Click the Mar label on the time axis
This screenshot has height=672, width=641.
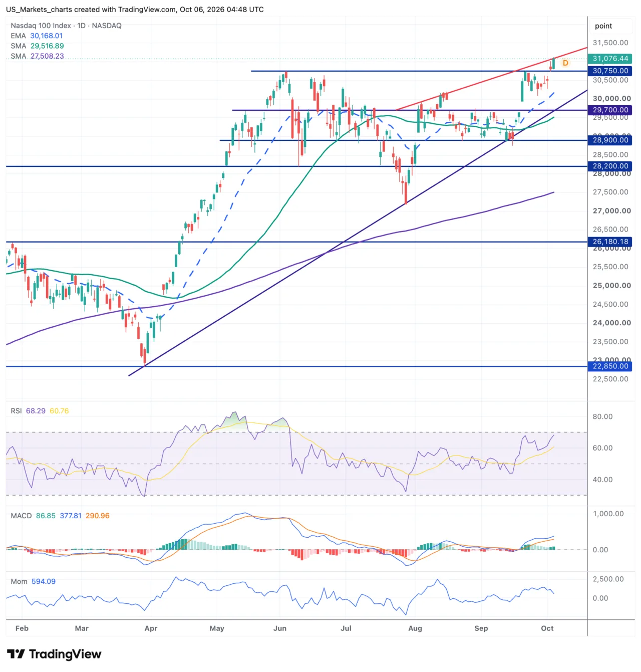pos(82,628)
